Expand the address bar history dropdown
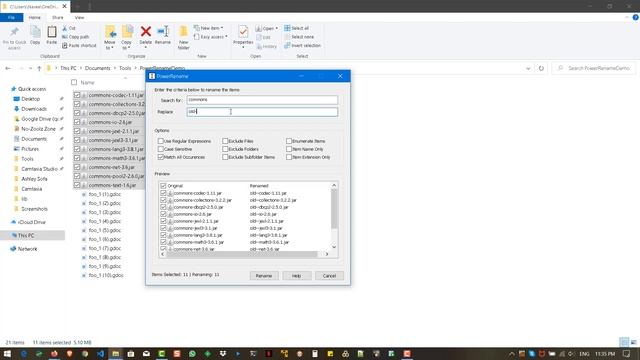The height and width of the screenshot is (360, 640). point(528,68)
